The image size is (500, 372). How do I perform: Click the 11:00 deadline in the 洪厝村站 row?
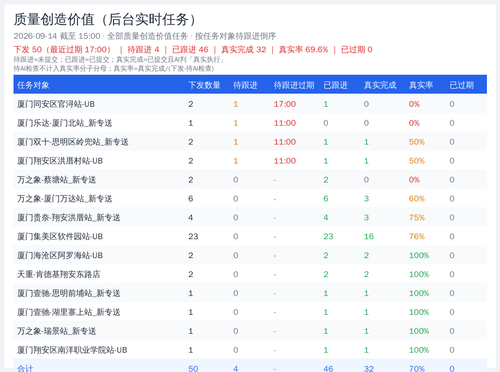(x=285, y=161)
